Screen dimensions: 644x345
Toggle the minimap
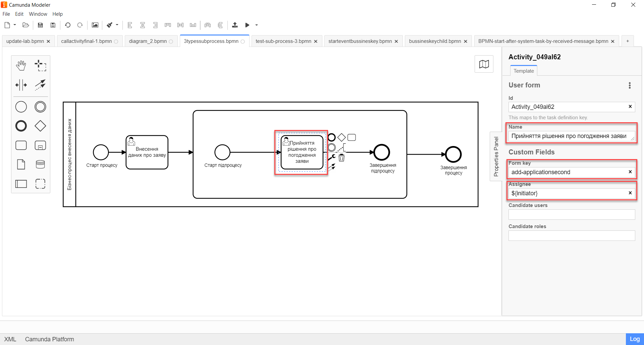484,64
